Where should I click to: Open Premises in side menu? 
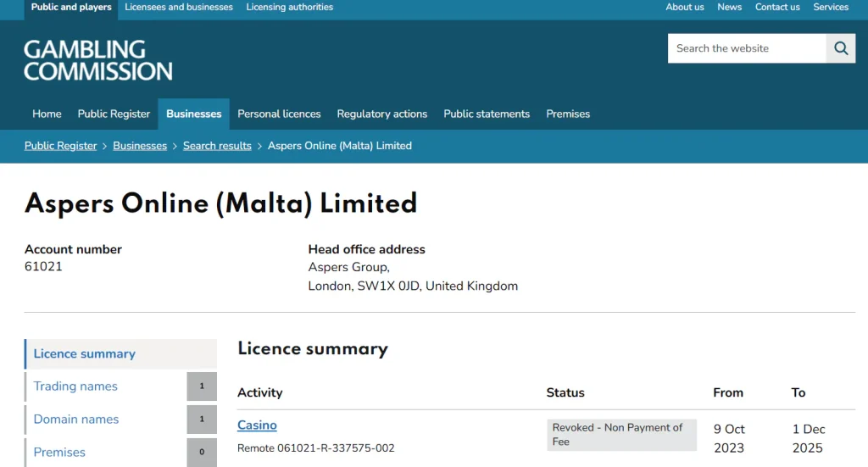click(x=59, y=452)
